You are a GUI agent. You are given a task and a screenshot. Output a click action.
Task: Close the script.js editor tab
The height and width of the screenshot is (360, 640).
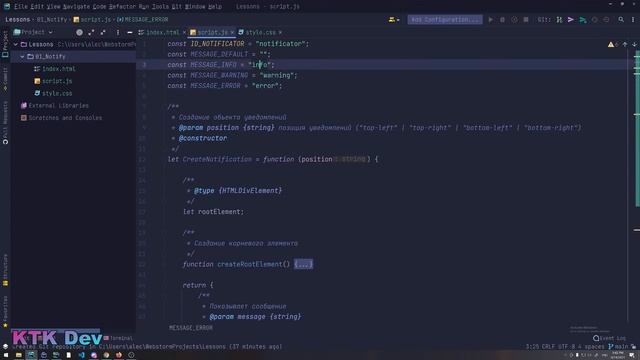coord(232,32)
